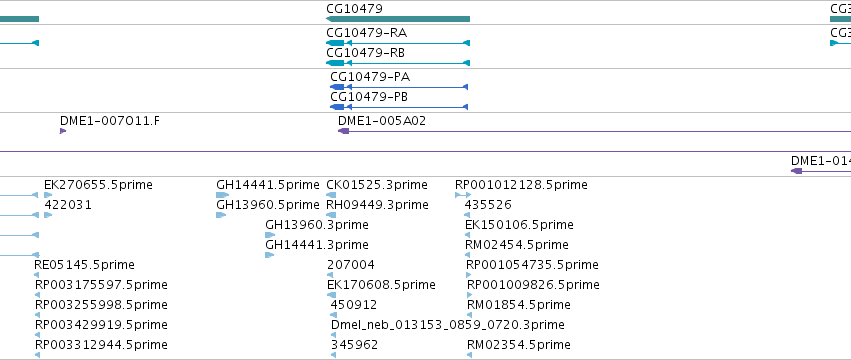Select the CG10479-PA protein feature
Image resolution: width=851 pixels, height=360 pixels.
[x=399, y=87]
